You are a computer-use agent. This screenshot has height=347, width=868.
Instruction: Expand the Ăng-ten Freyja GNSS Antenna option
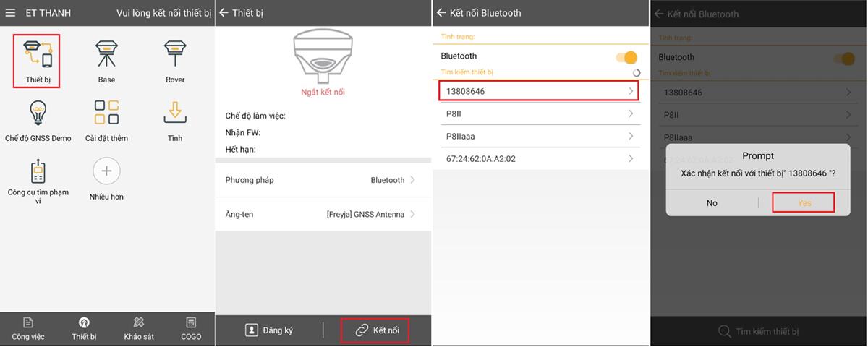(x=322, y=215)
